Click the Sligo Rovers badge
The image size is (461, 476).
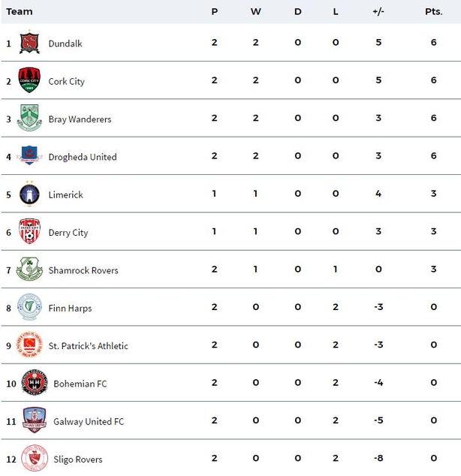pos(35,458)
